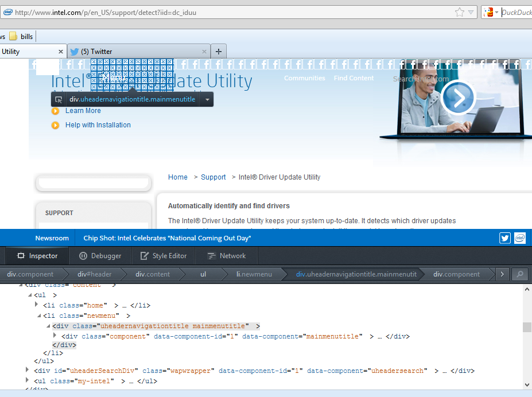Open URL history dropdown arrow
The image size is (532, 397).
pos(471,13)
